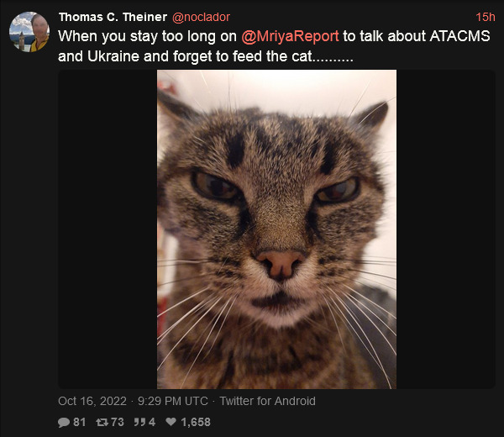This screenshot has width=504, height=437.
Task: Click the quote tweets icon
Action: pyautogui.click(x=139, y=422)
